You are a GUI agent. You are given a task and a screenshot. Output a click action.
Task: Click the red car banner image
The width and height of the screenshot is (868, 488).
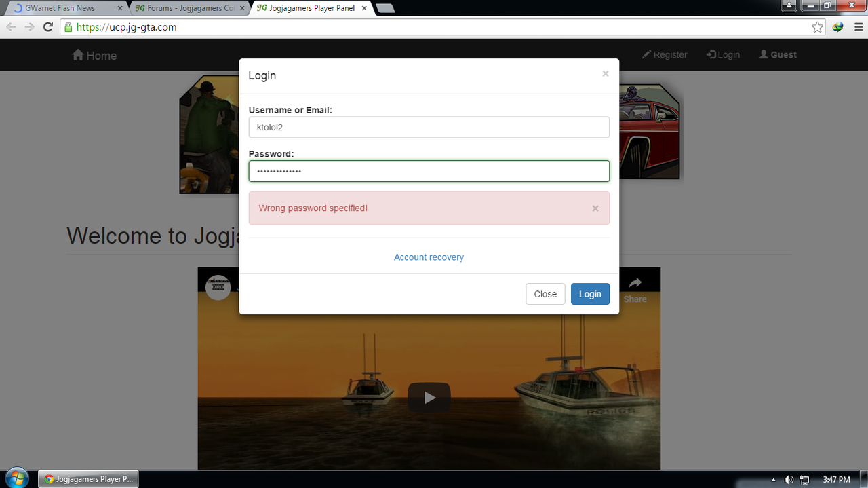(649, 132)
